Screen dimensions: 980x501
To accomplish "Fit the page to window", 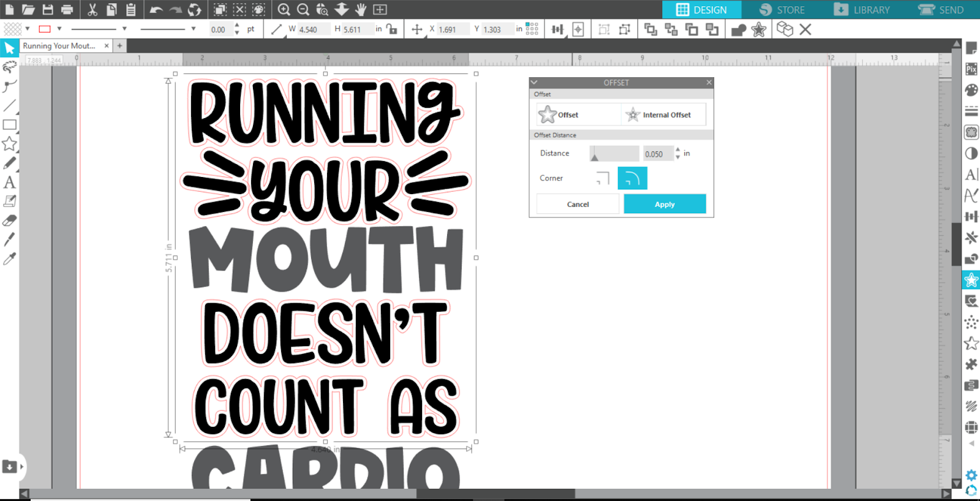I will [x=380, y=9].
